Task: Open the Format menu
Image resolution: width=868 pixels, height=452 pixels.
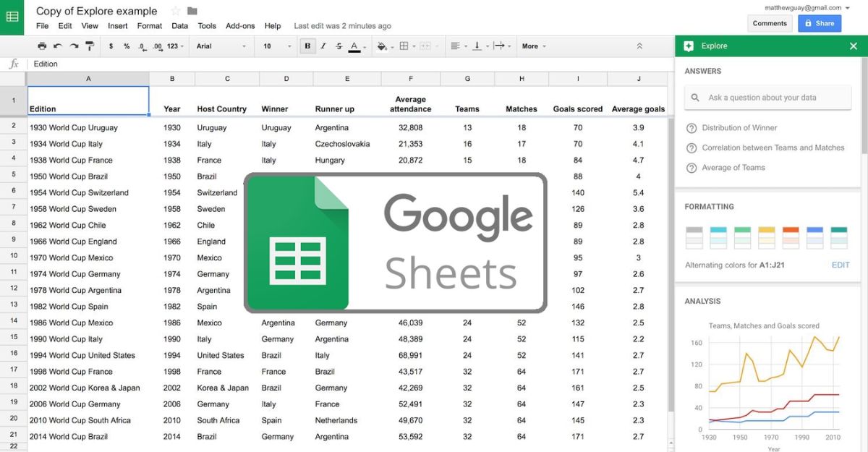Action: click(150, 26)
